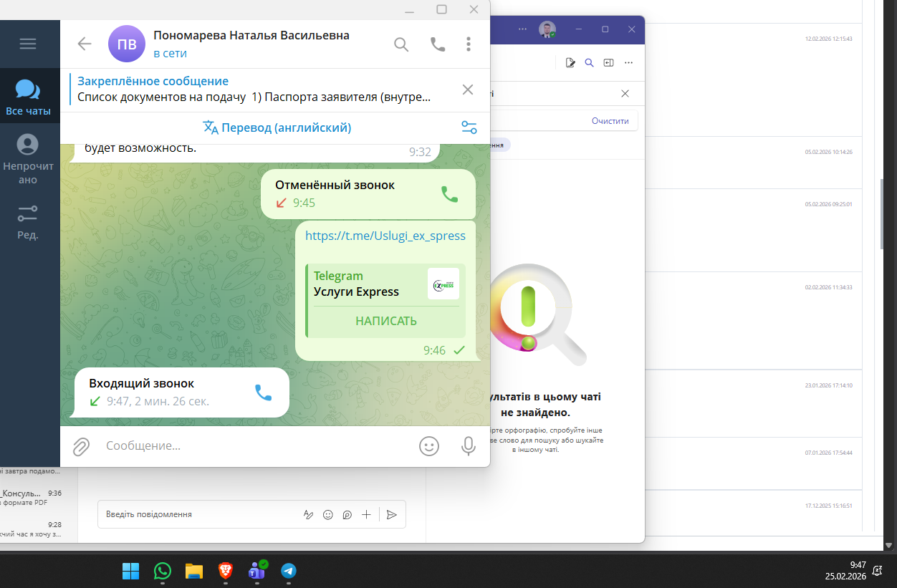Open Telegram from the taskbar
The height and width of the screenshot is (588, 897).
289,571
